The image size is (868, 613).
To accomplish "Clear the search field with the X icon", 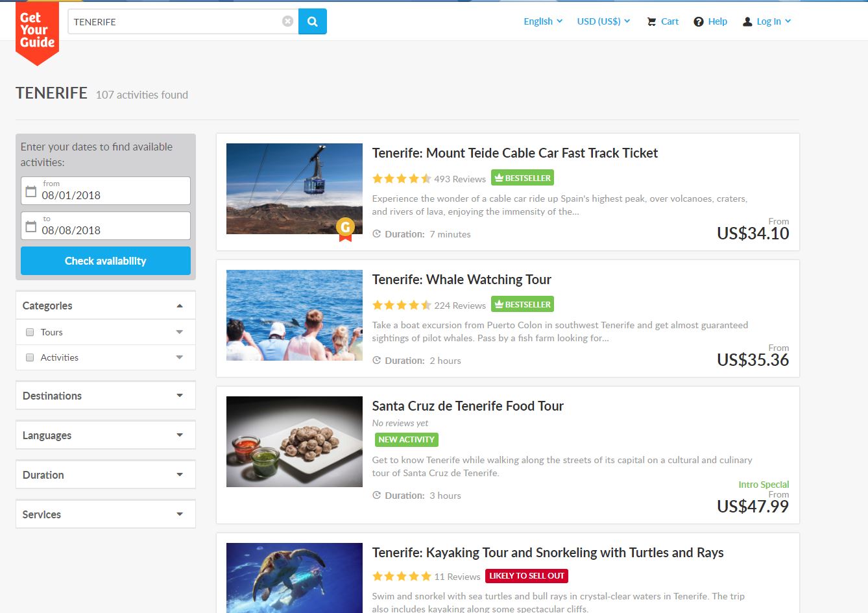I will tap(287, 21).
